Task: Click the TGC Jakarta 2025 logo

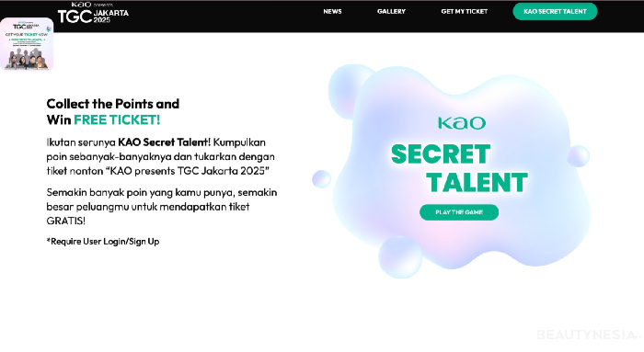Action: click(93, 12)
